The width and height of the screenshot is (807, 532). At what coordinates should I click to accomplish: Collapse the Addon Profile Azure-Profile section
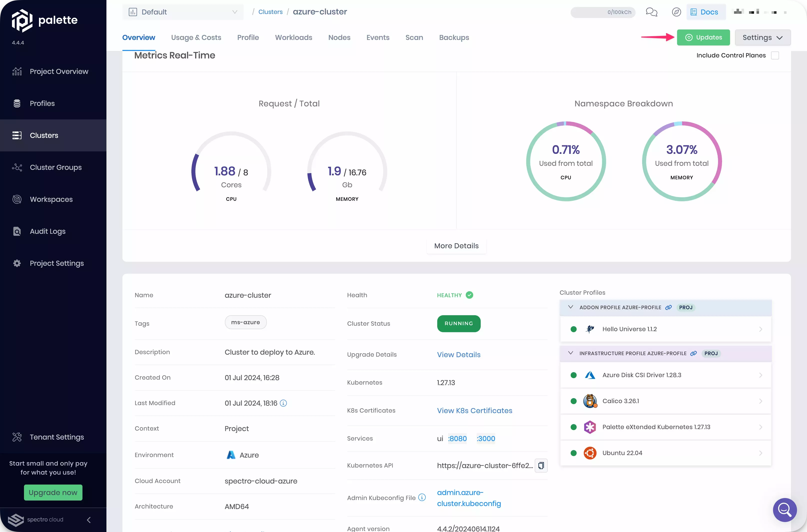tap(570, 307)
